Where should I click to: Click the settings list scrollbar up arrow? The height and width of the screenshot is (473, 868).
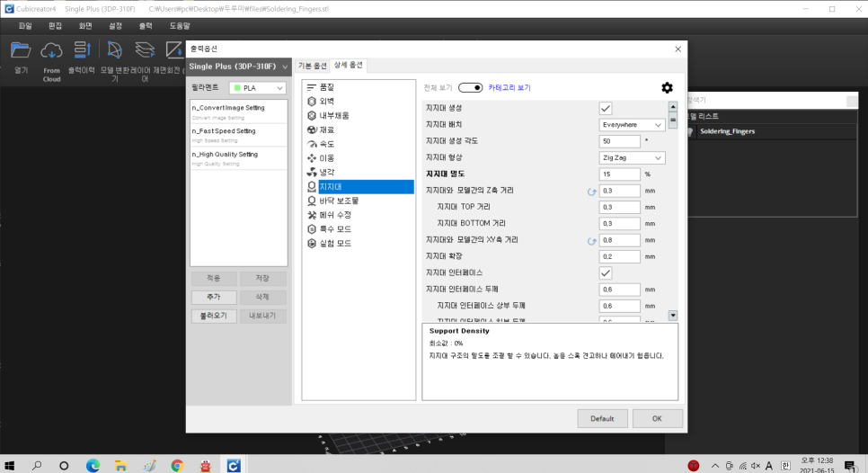(x=673, y=107)
